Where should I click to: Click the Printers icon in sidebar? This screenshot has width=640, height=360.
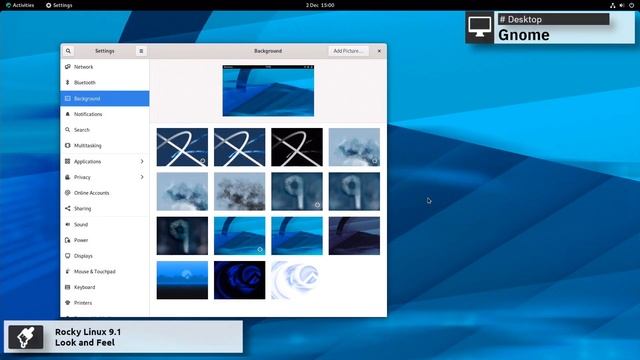click(68, 303)
